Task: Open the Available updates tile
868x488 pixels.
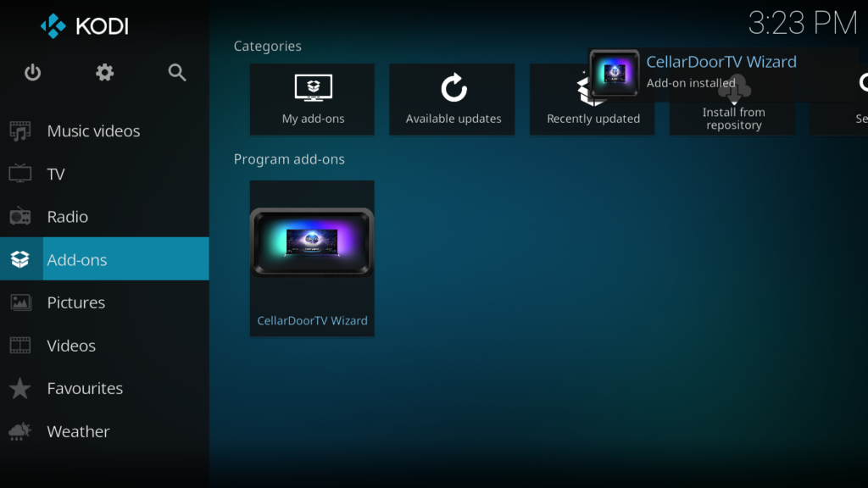Action: [452, 99]
